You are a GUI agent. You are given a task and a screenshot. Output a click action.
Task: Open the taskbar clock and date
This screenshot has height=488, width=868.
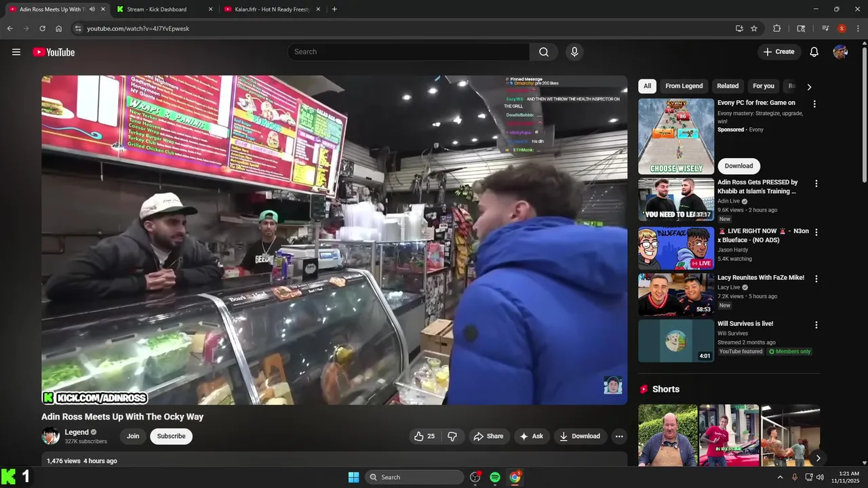click(x=849, y=477)
